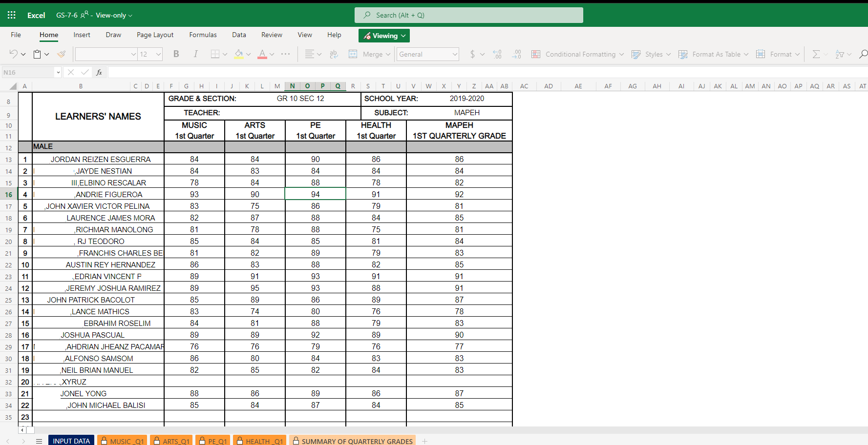Expand the Viewing mode dropdown
Screen dimensions: 868x445
384,36
